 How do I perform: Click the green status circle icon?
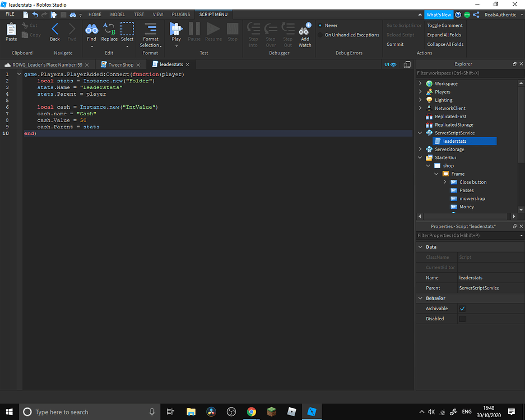pos(467,15)
